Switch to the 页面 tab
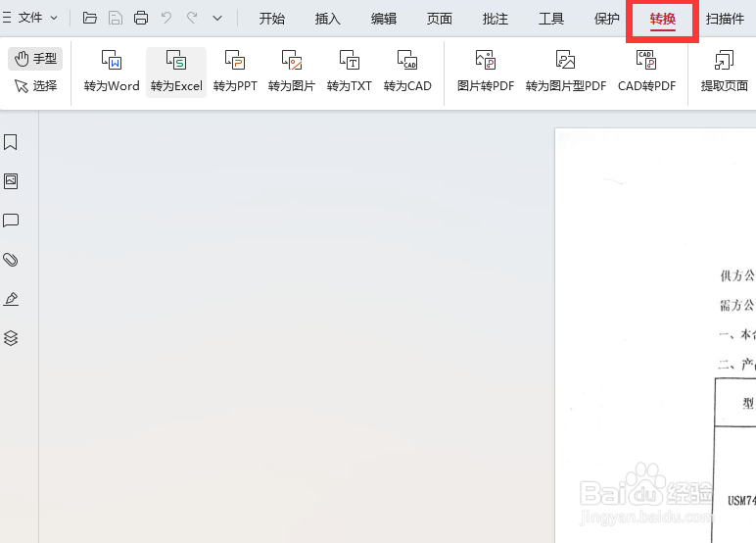The image size is (756, 543). click(x=440, y=19)
